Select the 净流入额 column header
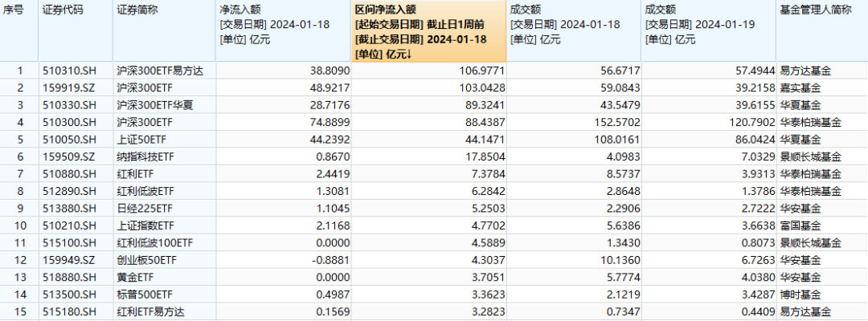 tap(241, 10)
